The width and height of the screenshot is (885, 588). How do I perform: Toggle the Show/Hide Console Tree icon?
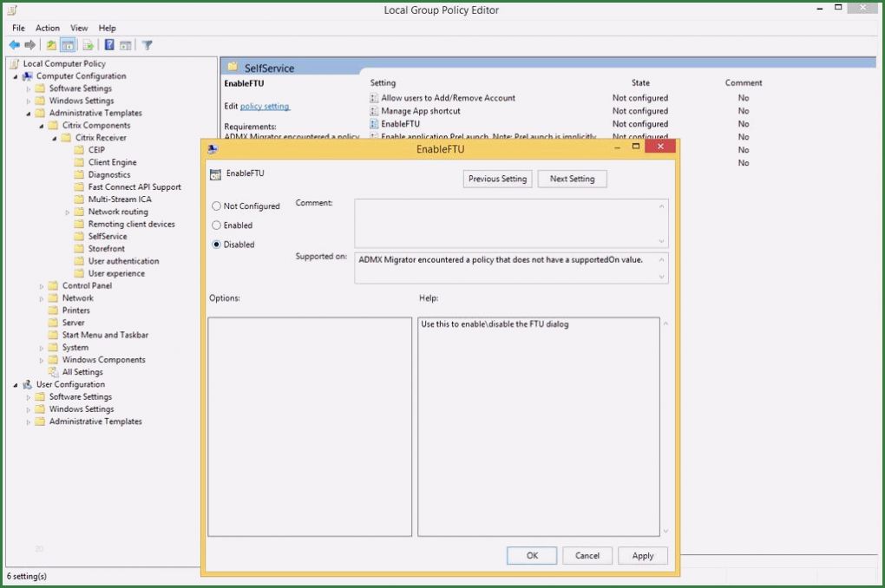(68, 45)
